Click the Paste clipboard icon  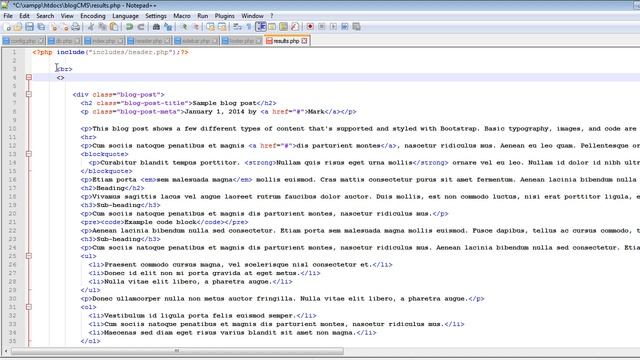114,27
